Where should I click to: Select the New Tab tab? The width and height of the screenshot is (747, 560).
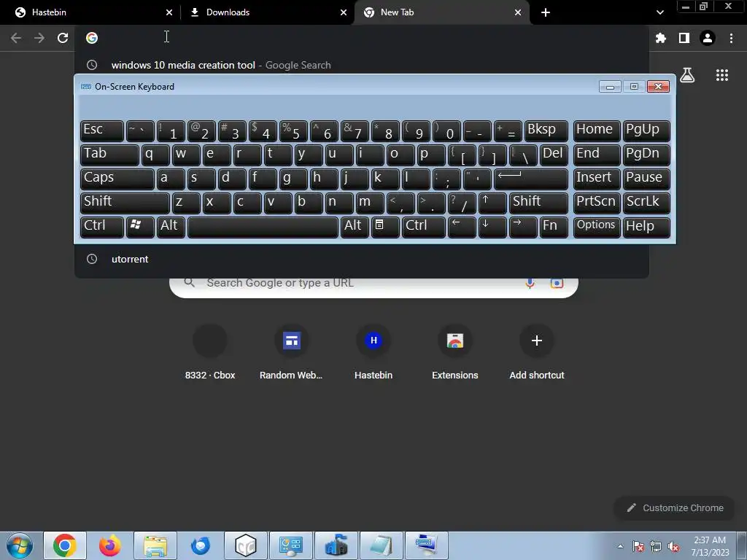tap(441, 12)
